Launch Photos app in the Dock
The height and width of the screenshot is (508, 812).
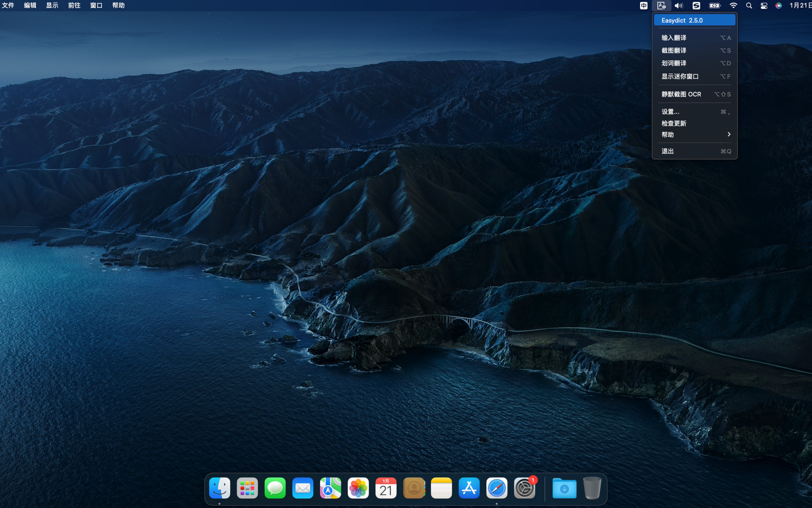pos(358,489)
